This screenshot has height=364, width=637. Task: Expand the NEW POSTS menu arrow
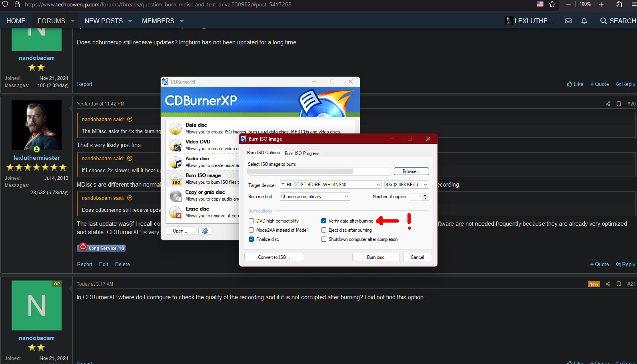point(130,21)
